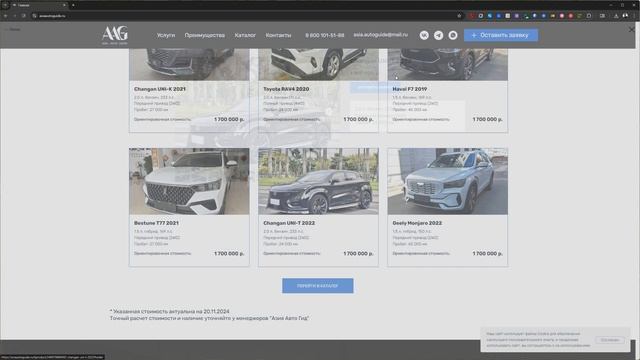Click the 1 700 000 р. price on Bestune card
Viewport: 640px width, 360px height.
[229, 253]
